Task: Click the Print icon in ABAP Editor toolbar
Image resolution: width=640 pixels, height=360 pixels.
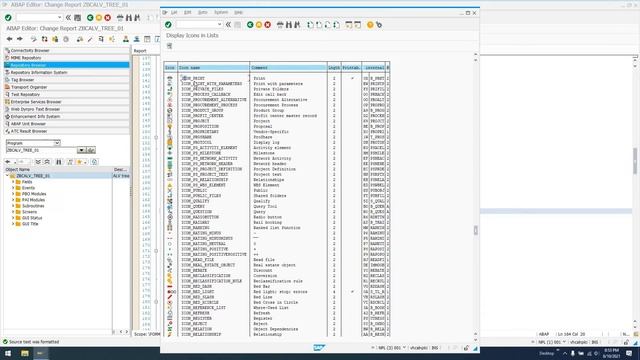Action: pos(120,18)
